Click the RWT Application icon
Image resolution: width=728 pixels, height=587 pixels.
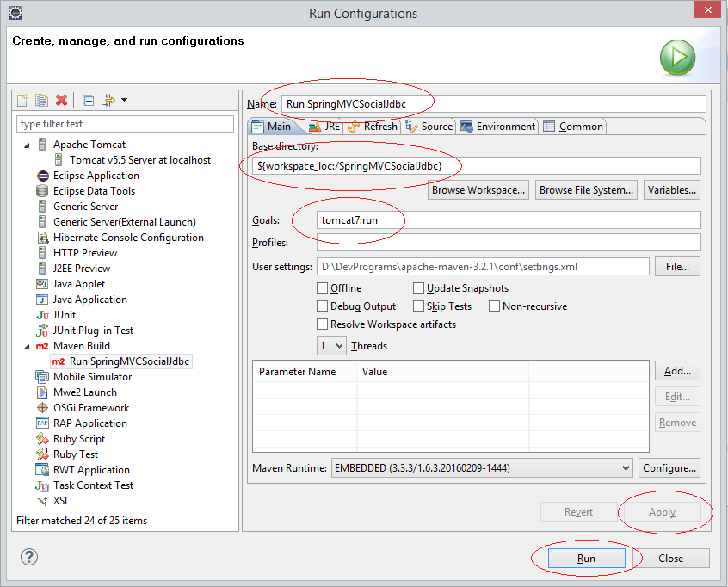pyautogui.click(x=42, y=469)
